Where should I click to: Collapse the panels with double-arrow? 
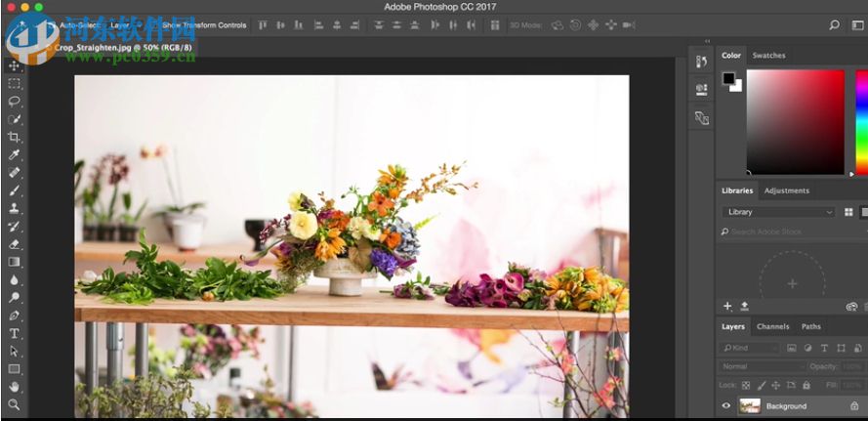pyautogui.click(x=708, y=41)
